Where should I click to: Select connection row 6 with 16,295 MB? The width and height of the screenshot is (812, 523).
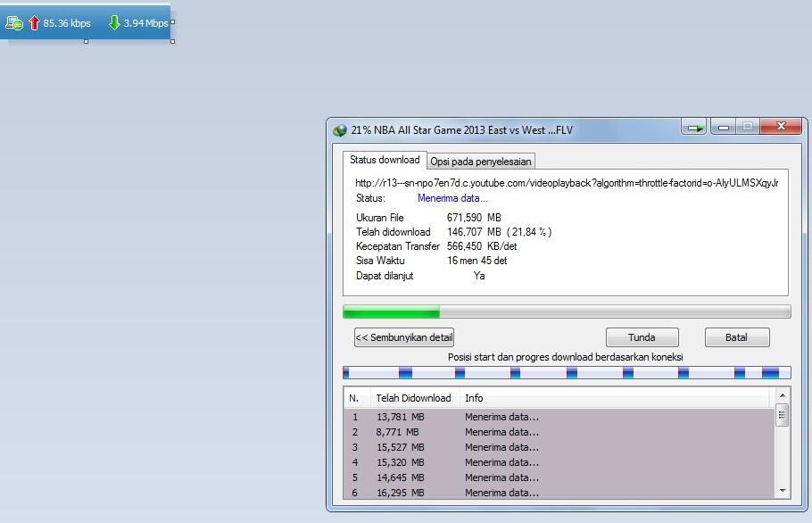click(x=559, y=493)
